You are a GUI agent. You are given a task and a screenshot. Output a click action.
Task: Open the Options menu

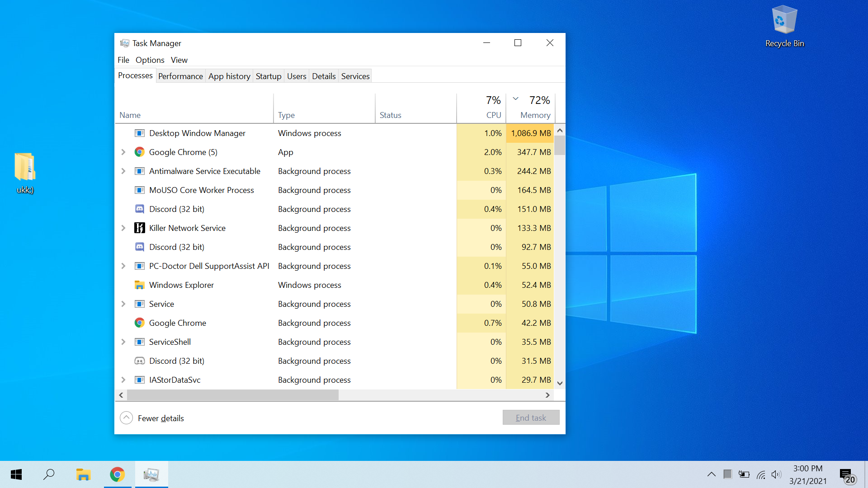[x=150, y=60]
